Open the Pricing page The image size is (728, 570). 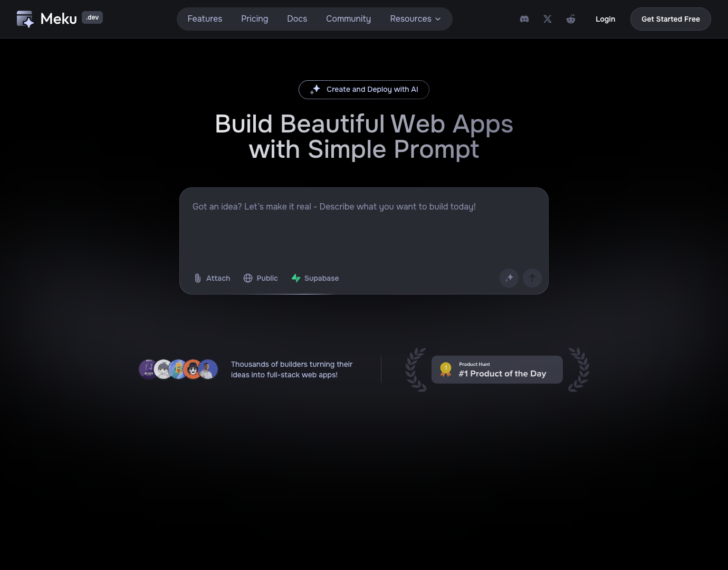(x=254, y=19)
